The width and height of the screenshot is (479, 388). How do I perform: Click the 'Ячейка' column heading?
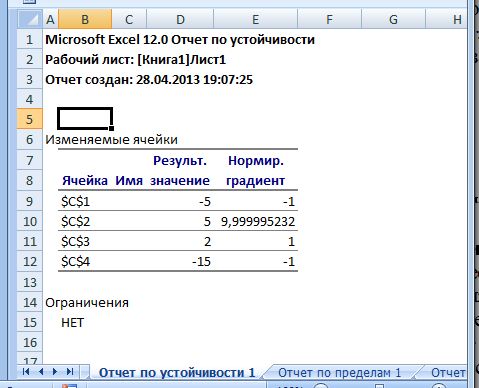point(85,181)
